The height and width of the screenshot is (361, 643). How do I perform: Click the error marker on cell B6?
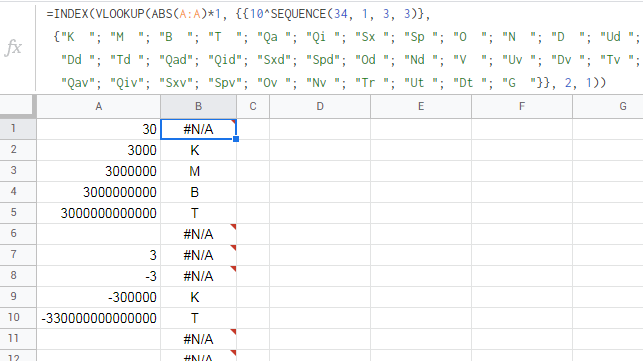(x=233, y=227)
